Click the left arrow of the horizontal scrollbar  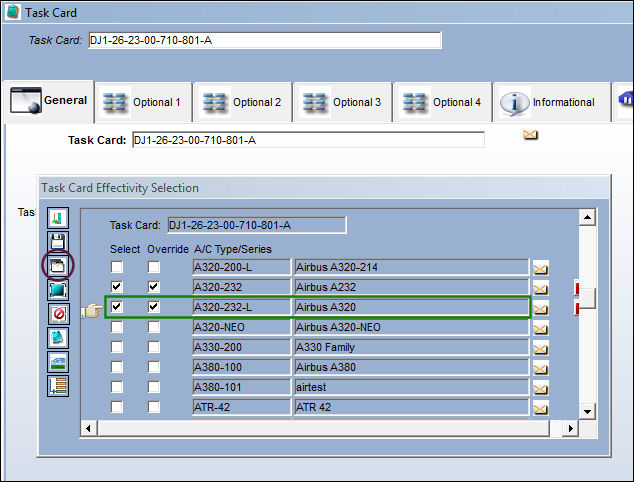[x=89, y=428]
